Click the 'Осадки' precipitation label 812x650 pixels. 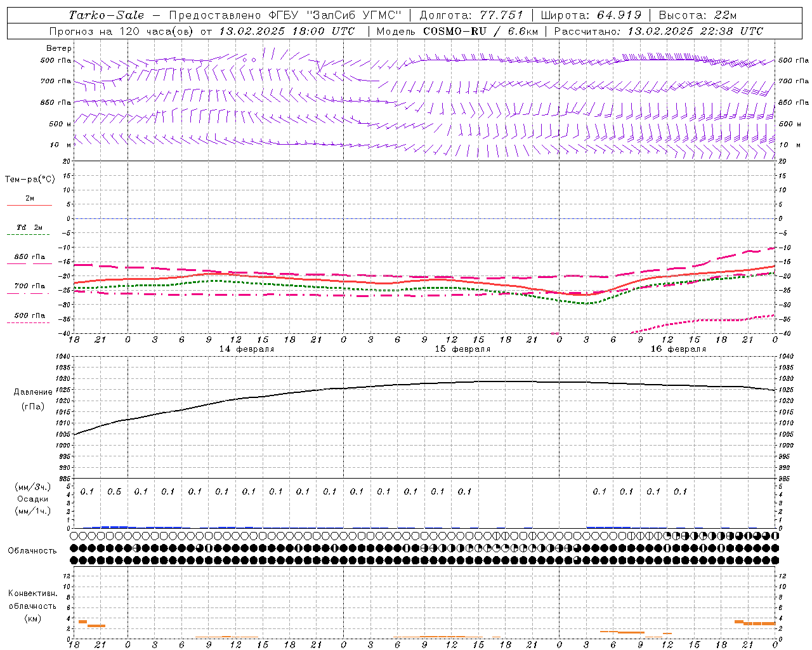(33, 499)
